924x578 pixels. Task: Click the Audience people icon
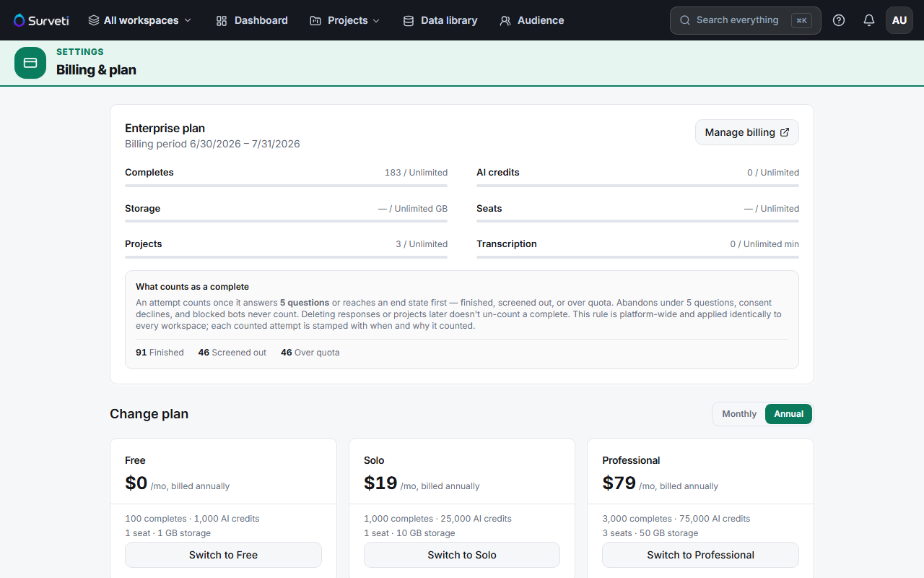(x=505, y=20)
